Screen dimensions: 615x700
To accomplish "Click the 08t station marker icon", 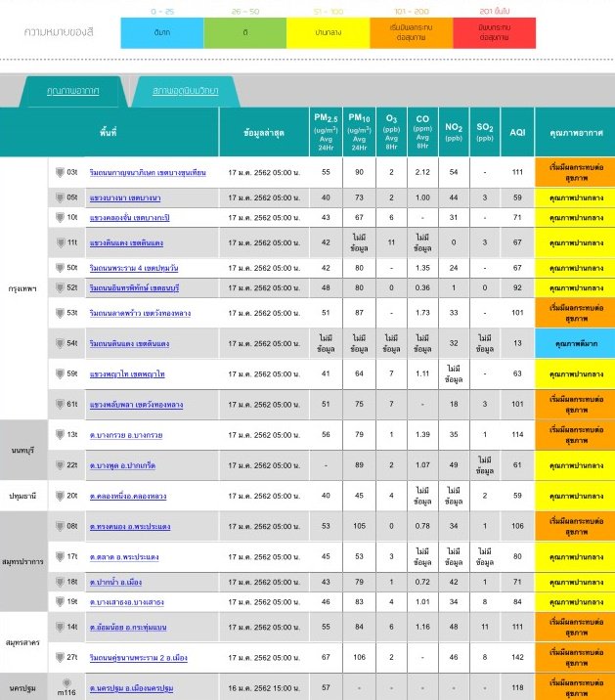I will pyautogui.click(x=60, y=526).
